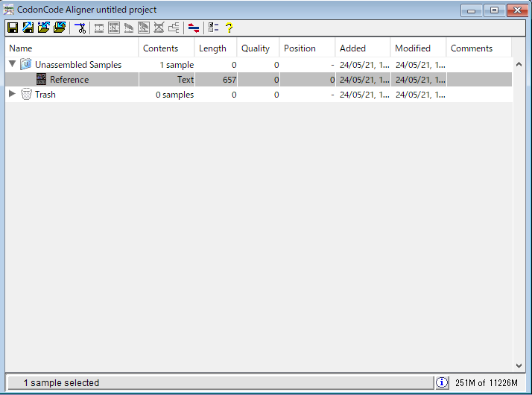Click the Save project floppy disk icon
The image size is (532, 395).
point(13,28)
